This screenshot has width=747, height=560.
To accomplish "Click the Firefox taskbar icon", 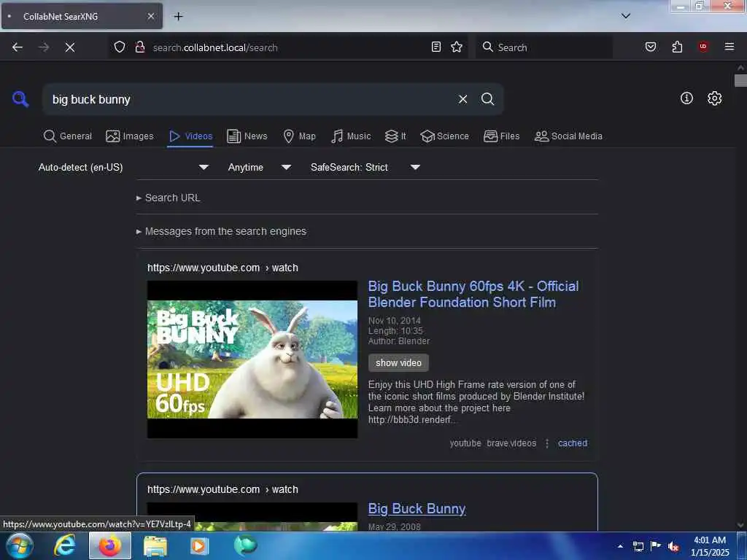I will point(109,545).
